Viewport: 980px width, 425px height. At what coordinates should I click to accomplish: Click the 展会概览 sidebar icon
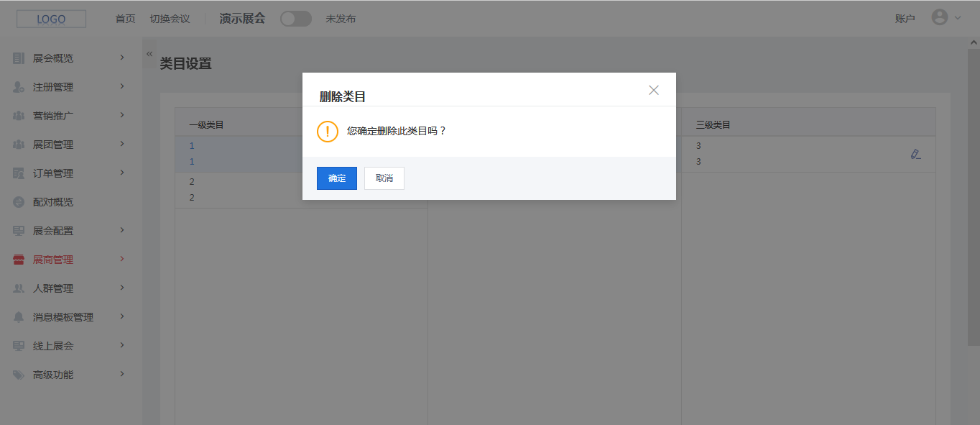tap(19, 58)
